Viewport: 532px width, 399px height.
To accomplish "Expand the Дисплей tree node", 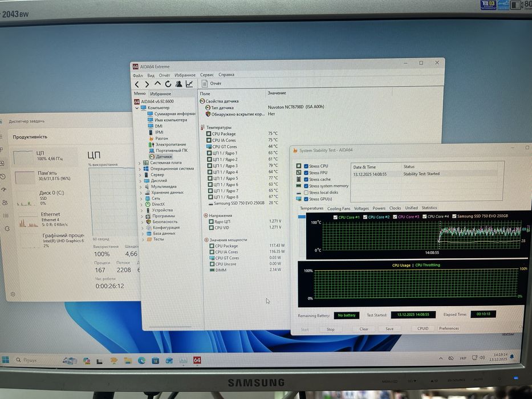I will pyautogui.click(x=140, y=181).
